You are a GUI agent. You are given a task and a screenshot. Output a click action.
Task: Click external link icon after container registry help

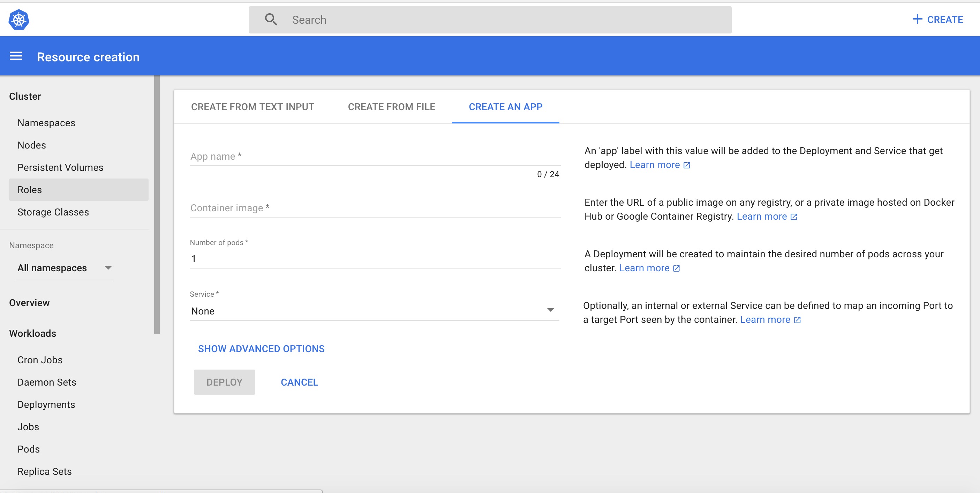(x=794, y=217)
